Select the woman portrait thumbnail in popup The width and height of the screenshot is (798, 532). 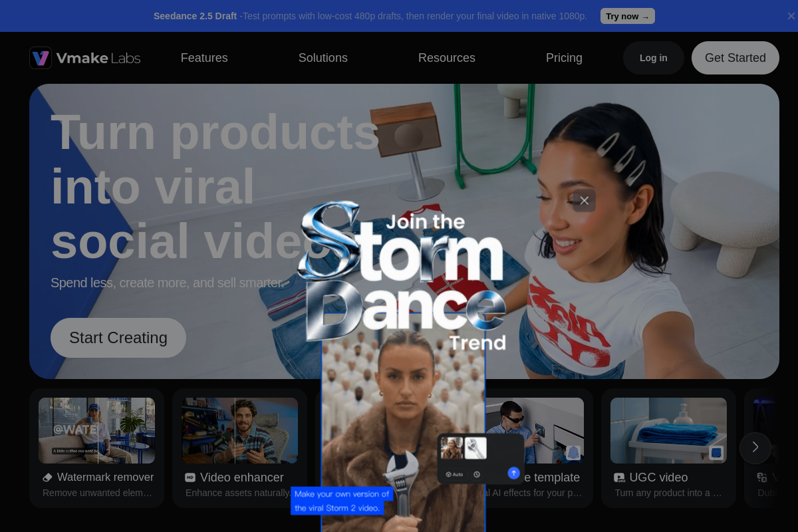click(452, 448)
